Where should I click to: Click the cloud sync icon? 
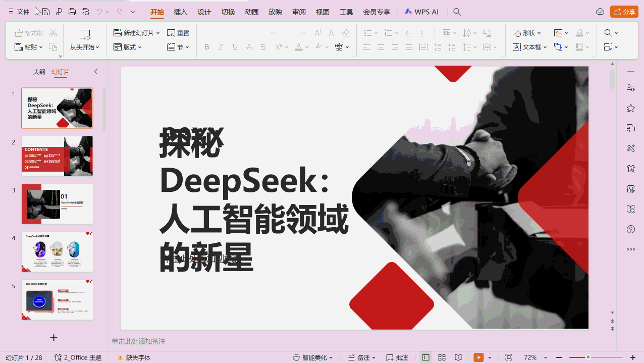(x=600, y=12)
